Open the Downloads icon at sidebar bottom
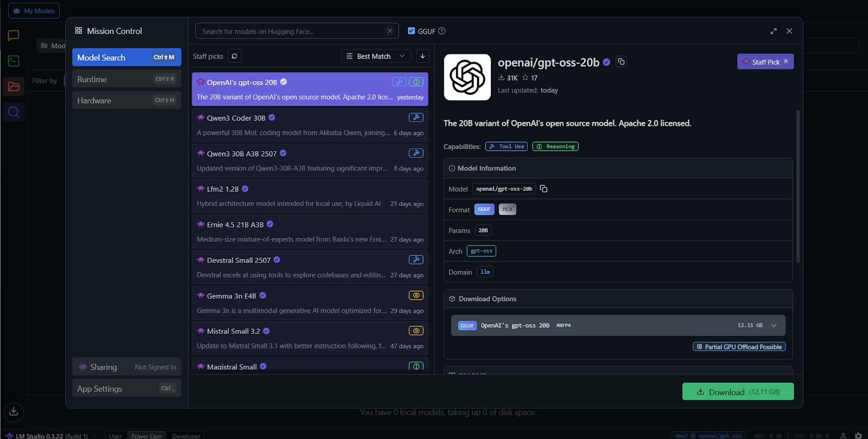Viewport: 868px width, 439px height. coord(14,411)
